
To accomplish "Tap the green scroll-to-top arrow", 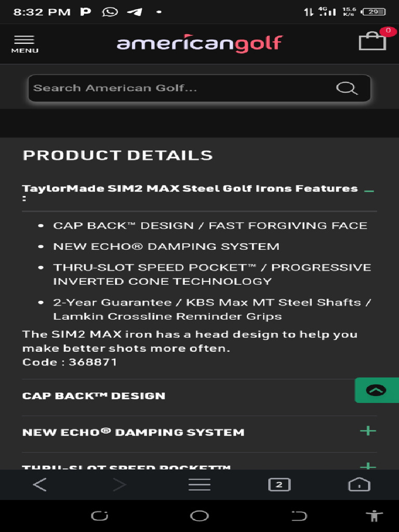I will (376, 390).
